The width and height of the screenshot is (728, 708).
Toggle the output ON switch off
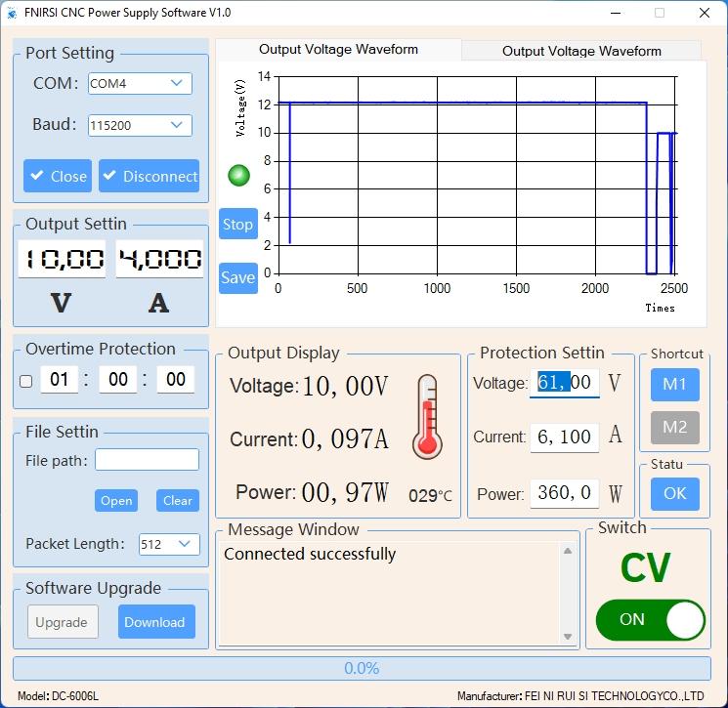650,619
